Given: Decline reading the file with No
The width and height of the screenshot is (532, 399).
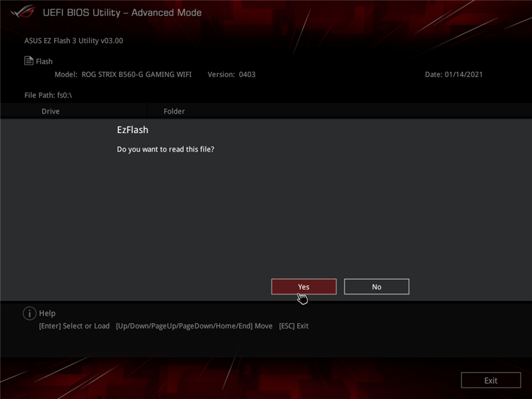Looking at the screenshot, I should (376, 287).
